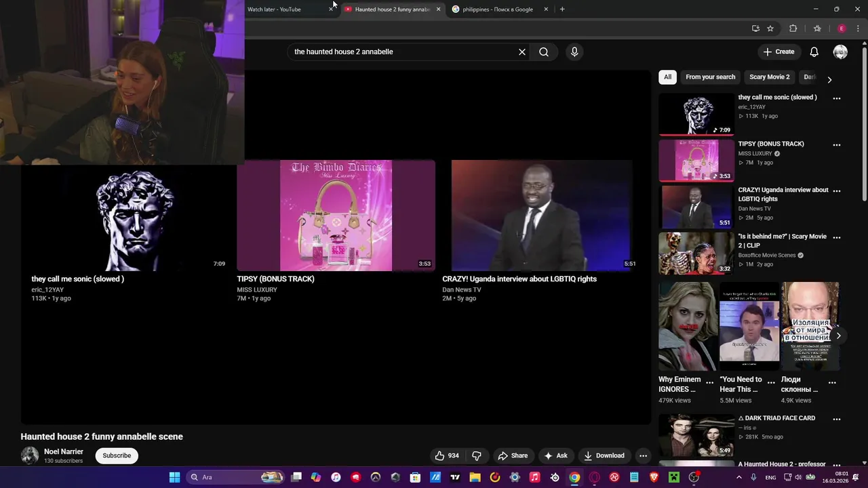Open the all bookmarks star icon

point(817,28)
